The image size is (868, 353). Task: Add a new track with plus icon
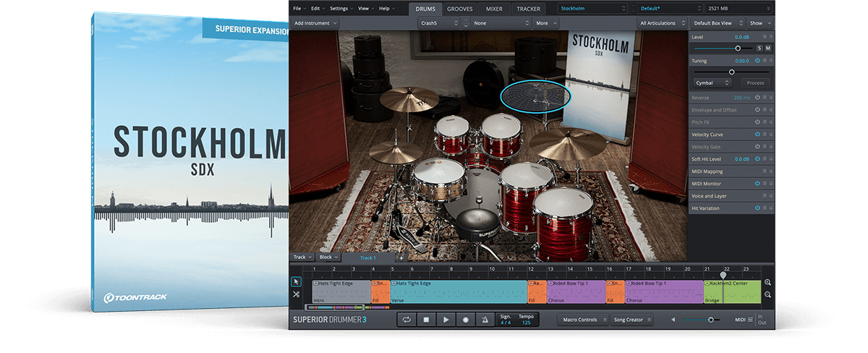(401, 258)
